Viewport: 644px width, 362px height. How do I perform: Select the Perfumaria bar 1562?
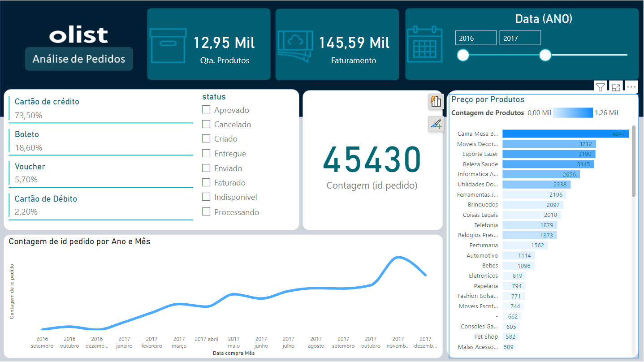[x=525, y=245]
